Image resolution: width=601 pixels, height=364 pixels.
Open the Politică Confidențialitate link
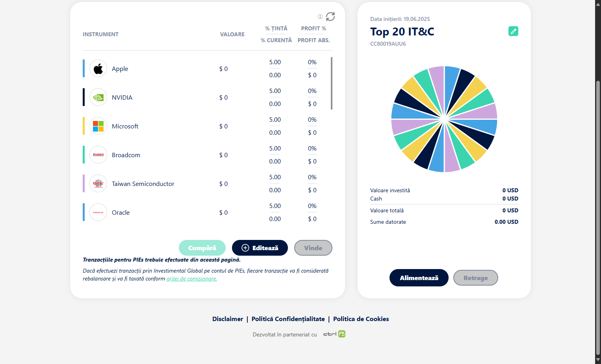pos(288,319)
